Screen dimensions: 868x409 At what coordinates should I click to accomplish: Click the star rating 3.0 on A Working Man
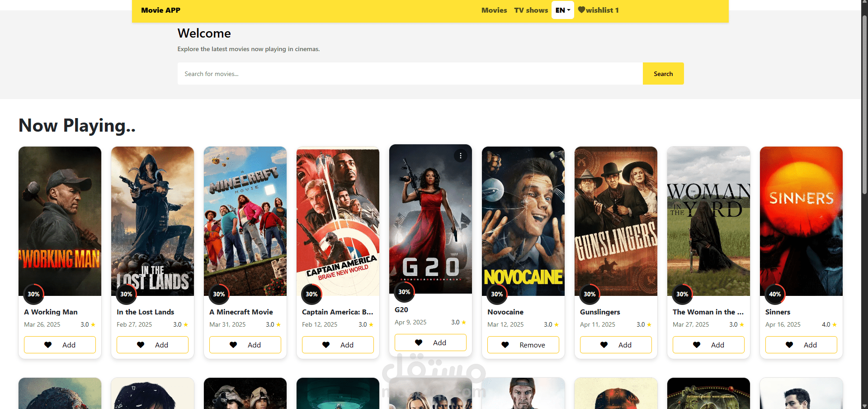click(88, 324)
